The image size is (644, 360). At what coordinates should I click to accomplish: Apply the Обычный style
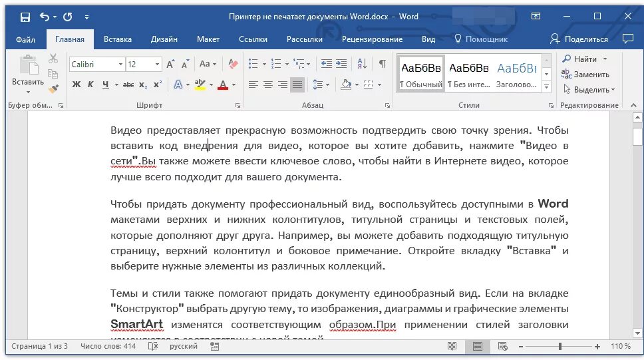pyautogui.click(x=421, y=74)
